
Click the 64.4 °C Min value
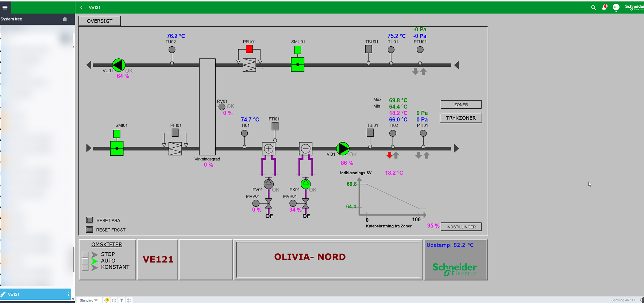[x=398, y=107]
